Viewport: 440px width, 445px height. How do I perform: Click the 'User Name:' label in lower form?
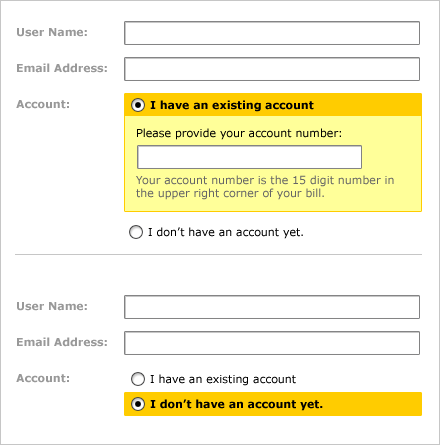[x=52, y=306]
